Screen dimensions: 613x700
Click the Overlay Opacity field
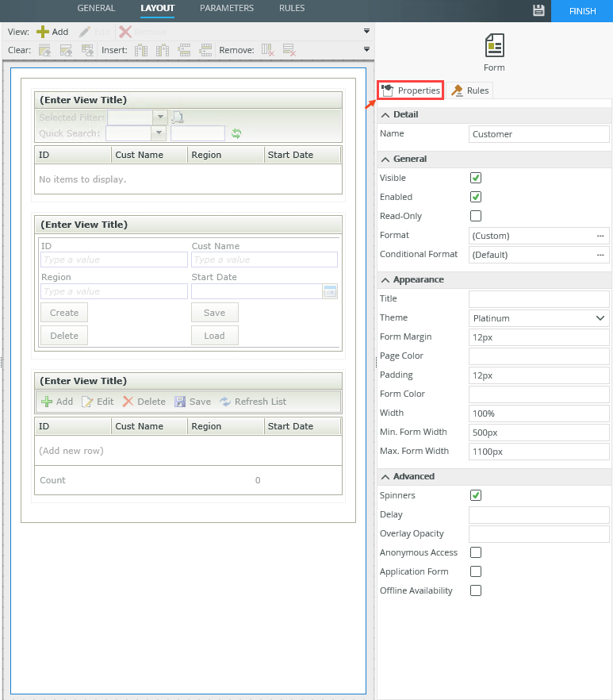[x=539, y=534]
